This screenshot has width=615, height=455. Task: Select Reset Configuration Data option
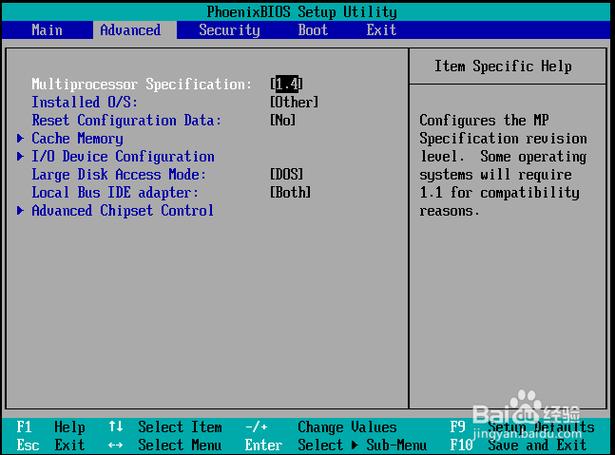pyautogui.click(x=127, y=120)
